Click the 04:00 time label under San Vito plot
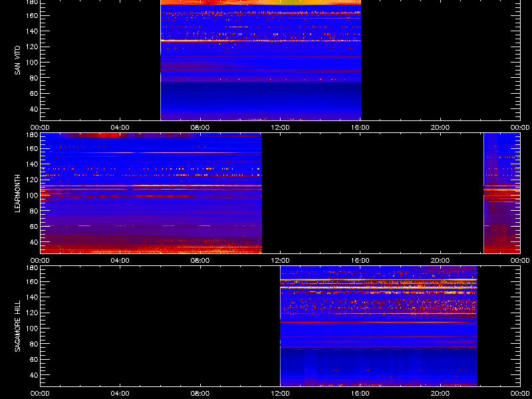Screen dimensions: 532x399 [120, 128]
